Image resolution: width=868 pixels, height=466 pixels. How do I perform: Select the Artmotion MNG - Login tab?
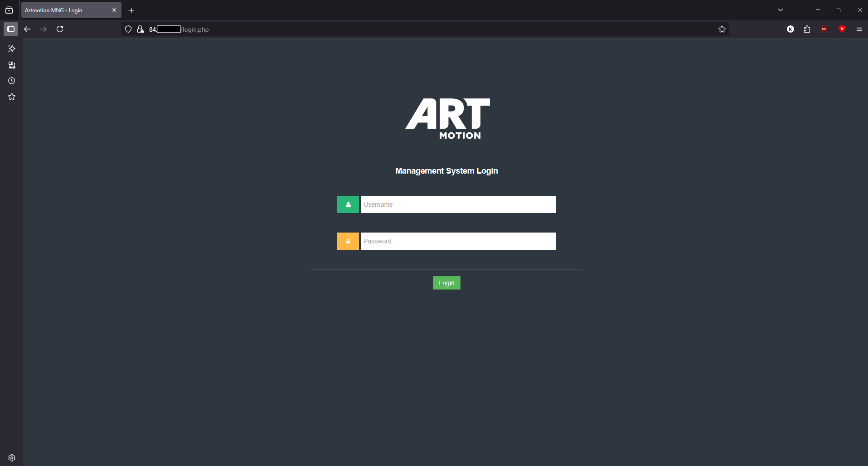pos(66,10)
